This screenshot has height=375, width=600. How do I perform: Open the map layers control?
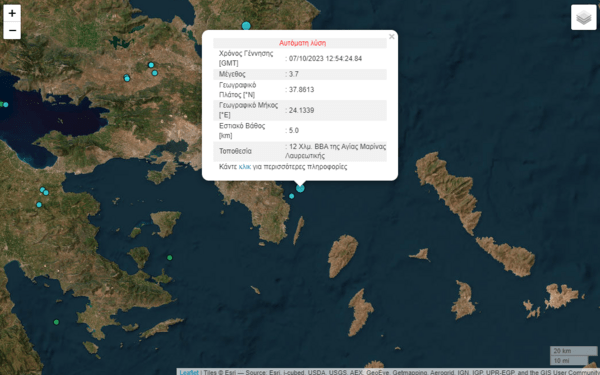[584, 17]
